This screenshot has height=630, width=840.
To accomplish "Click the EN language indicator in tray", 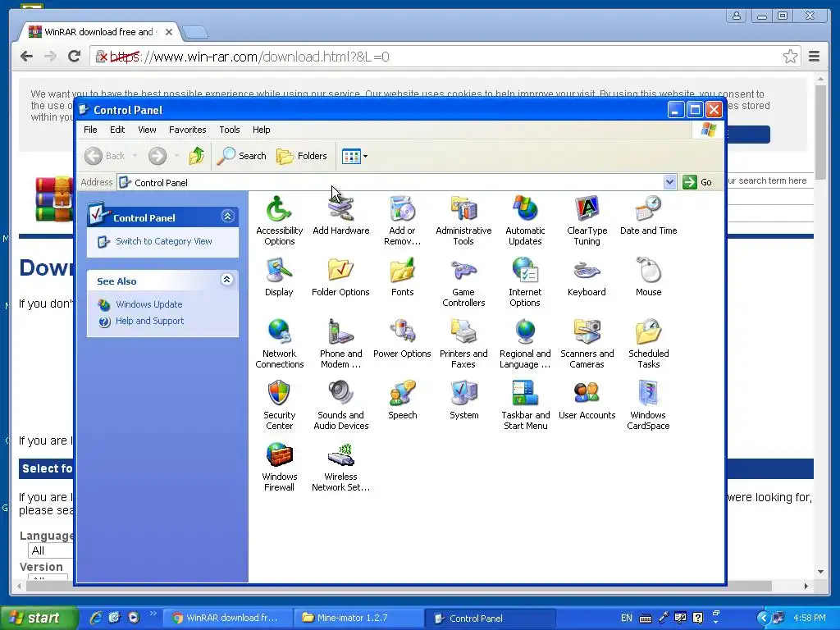I will tap(626, 619).
